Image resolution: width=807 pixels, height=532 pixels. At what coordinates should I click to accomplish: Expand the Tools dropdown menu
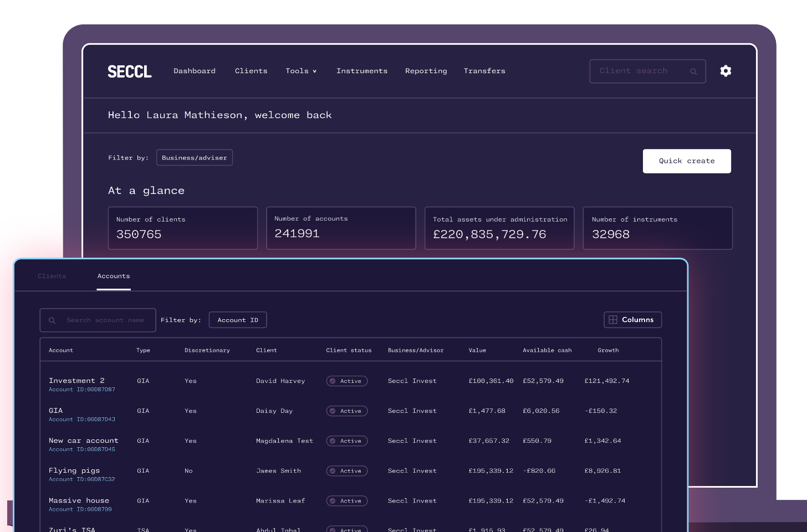301,71
